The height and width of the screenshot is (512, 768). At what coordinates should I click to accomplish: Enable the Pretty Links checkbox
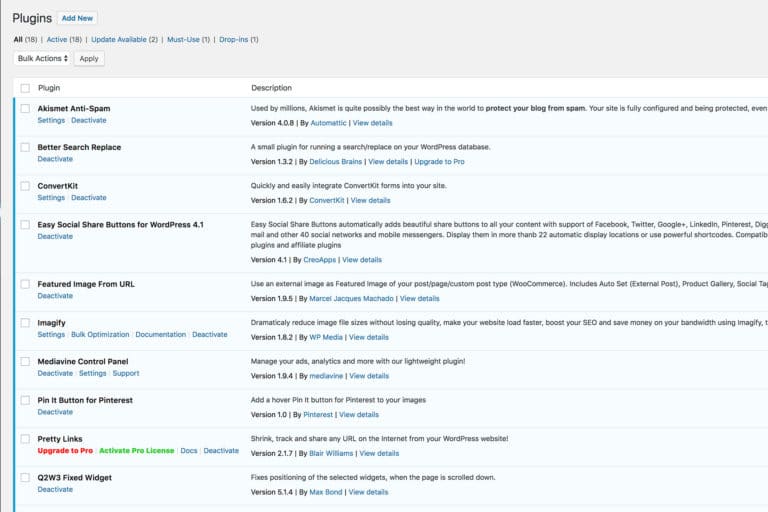click(25, 439)
